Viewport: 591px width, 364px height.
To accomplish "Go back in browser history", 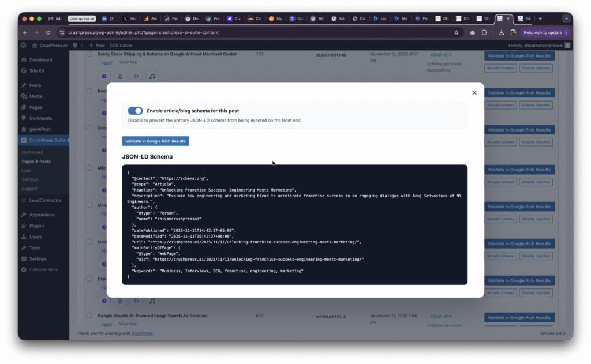I will tap(25, 32).
